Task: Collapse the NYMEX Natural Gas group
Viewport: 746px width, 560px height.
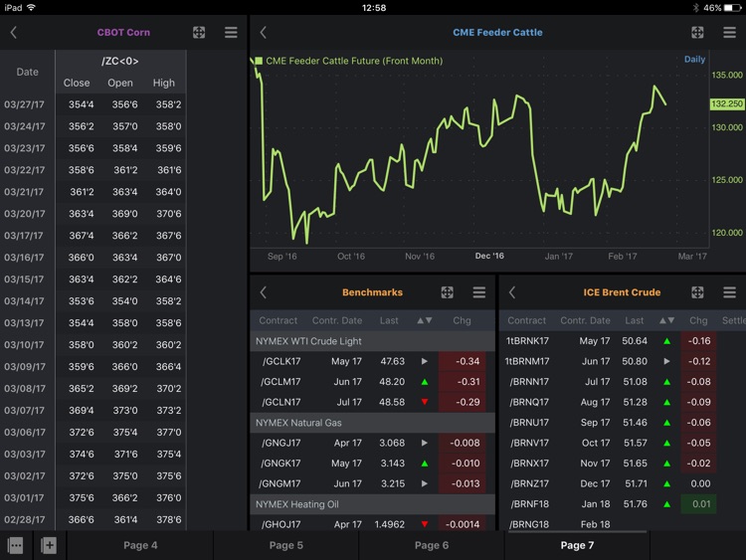Action: click(x=373, y=423)
